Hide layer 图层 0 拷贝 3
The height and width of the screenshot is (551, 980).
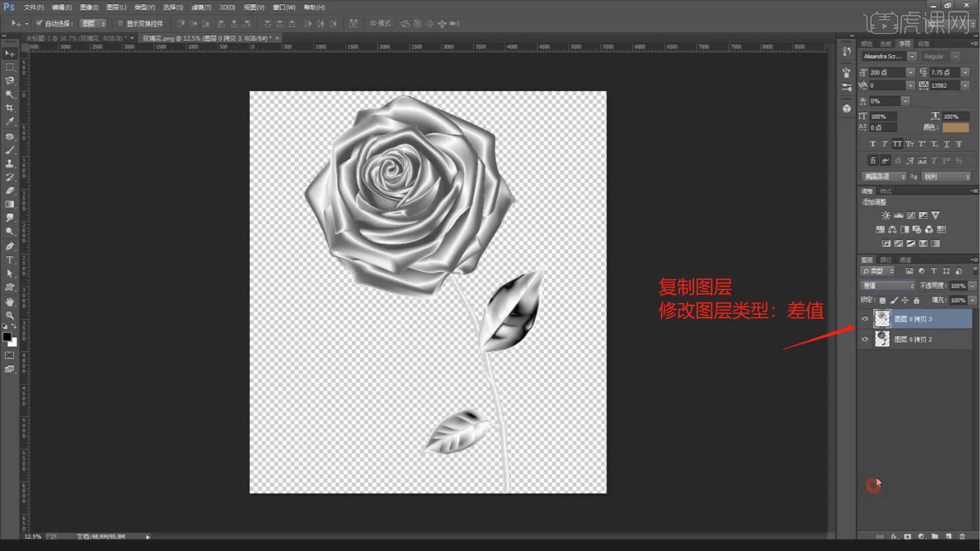865,319
